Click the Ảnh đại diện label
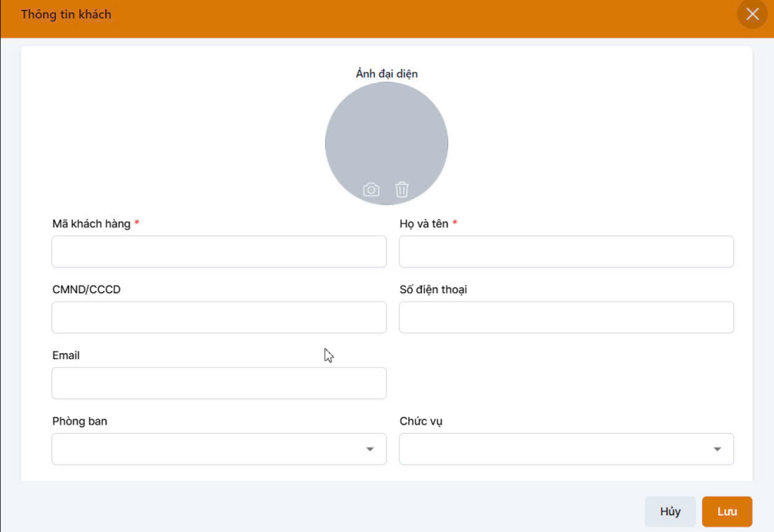 pyautogui.click(x=386, y=73)
